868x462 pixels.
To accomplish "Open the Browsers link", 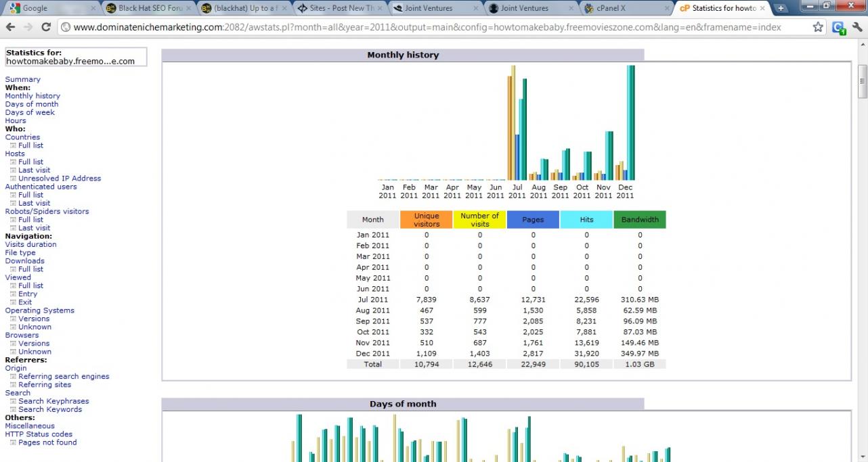I will coord(22,336).
